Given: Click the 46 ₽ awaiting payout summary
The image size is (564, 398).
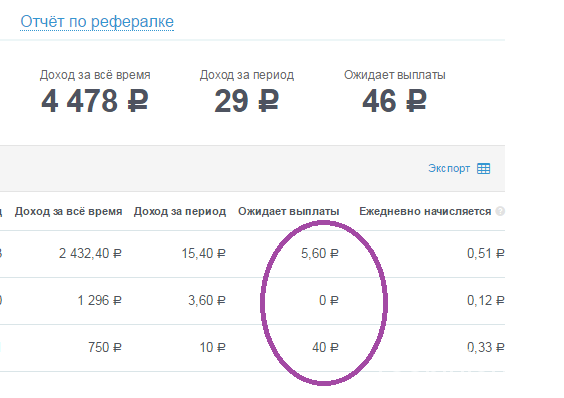Looking at the screenshot, I should click(x=395, y=101).
